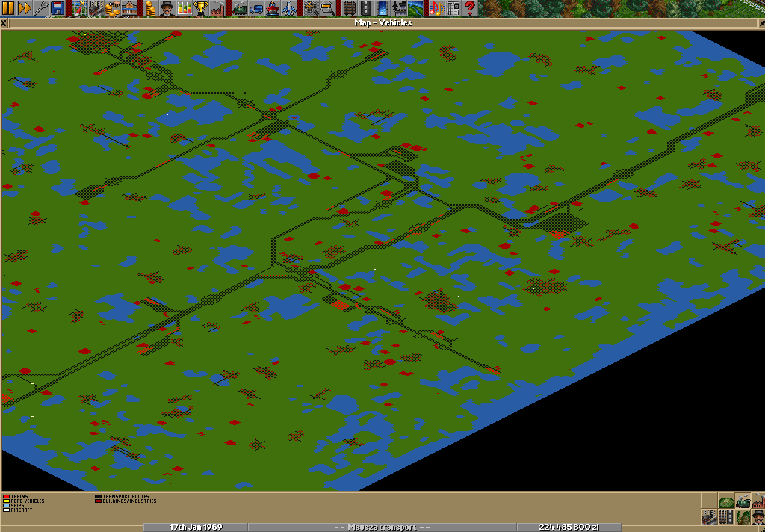The height and width of the screenshot is (532, 765).
Task: Select vehicles map mode train icon
Action: 743,501
